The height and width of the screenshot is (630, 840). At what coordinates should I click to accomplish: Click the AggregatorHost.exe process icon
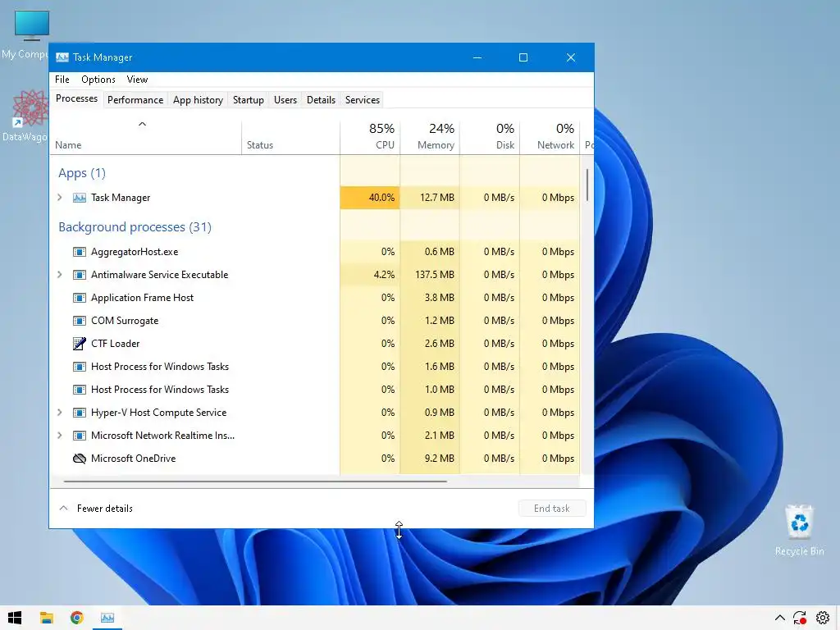tap(80, 252)
